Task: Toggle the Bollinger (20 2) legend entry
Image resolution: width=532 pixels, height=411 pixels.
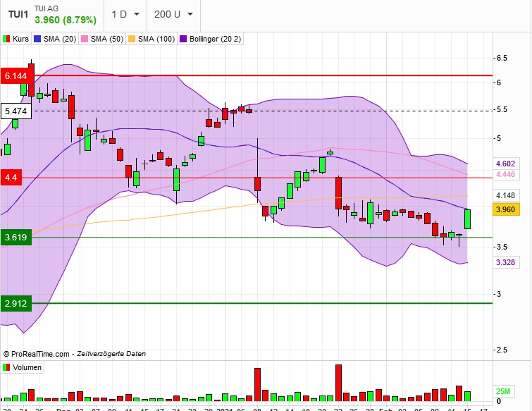Action: pyautogui.click(x=211, y=39)
